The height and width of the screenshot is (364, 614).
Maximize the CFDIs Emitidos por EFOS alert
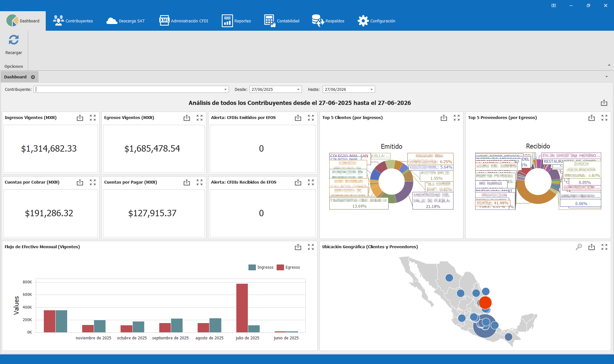311,118
